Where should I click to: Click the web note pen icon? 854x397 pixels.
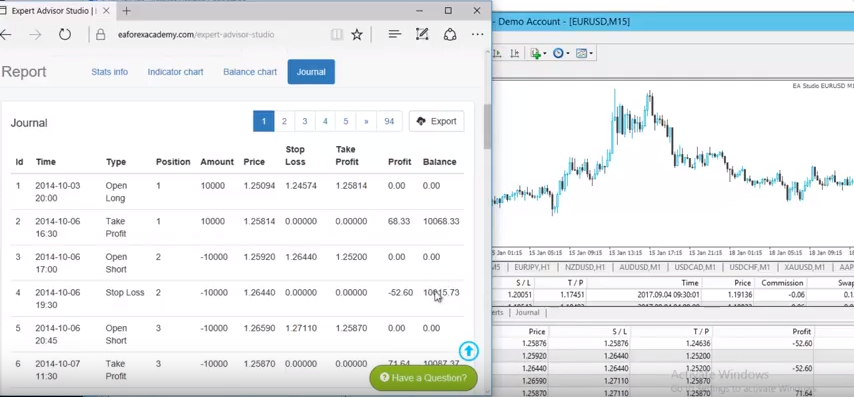[422, 34]
